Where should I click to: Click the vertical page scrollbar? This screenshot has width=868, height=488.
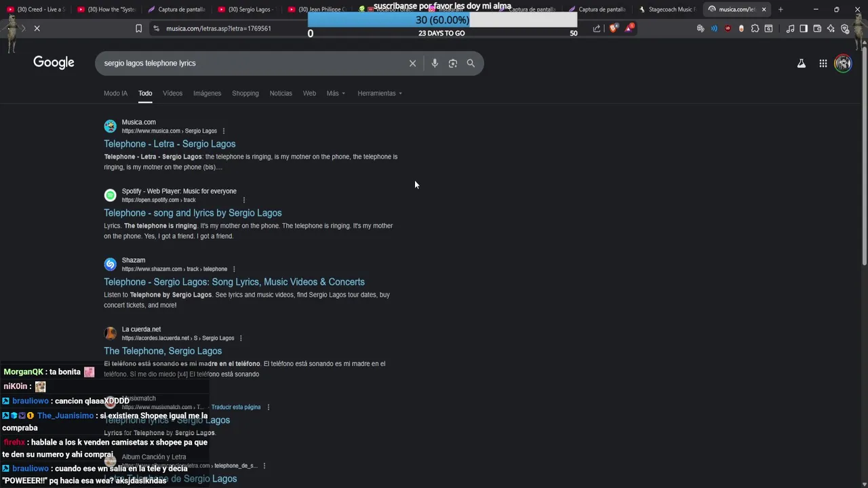864,156
